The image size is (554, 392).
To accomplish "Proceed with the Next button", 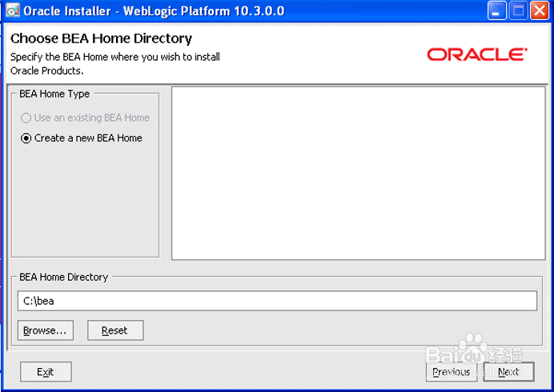I will (x=508, y=372).
